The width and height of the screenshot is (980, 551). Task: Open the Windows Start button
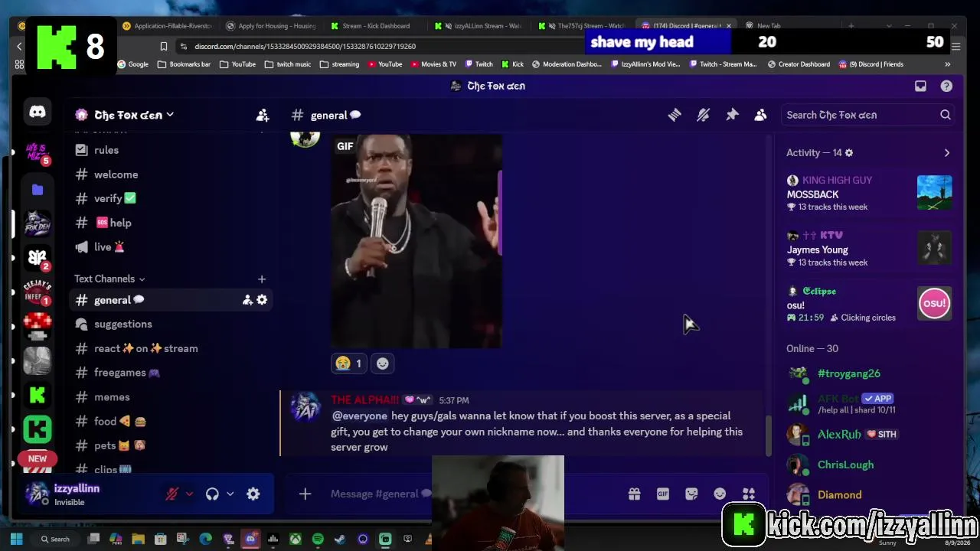(16, 540)
